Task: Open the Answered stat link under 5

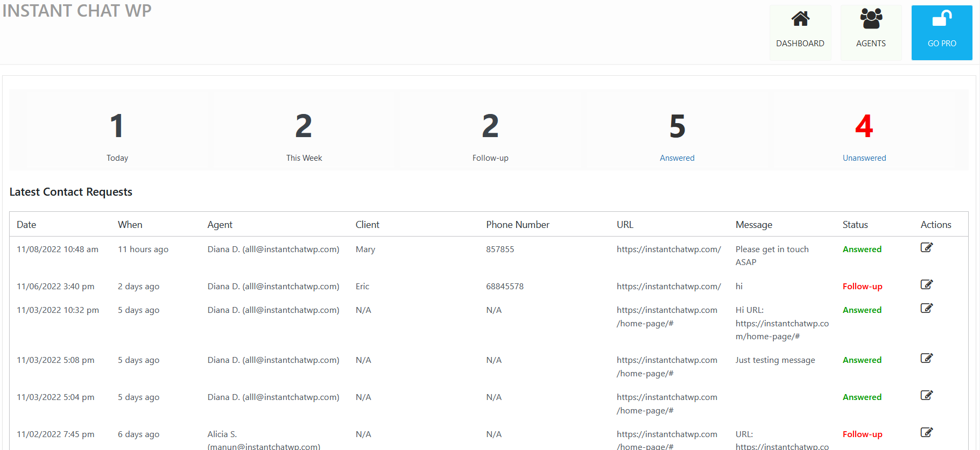Action: pyautogui.click(x=677, y=158)
